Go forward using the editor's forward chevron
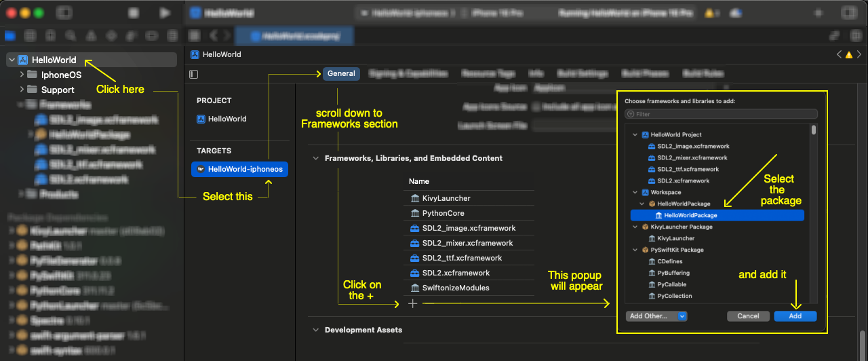 coord(228,35)
